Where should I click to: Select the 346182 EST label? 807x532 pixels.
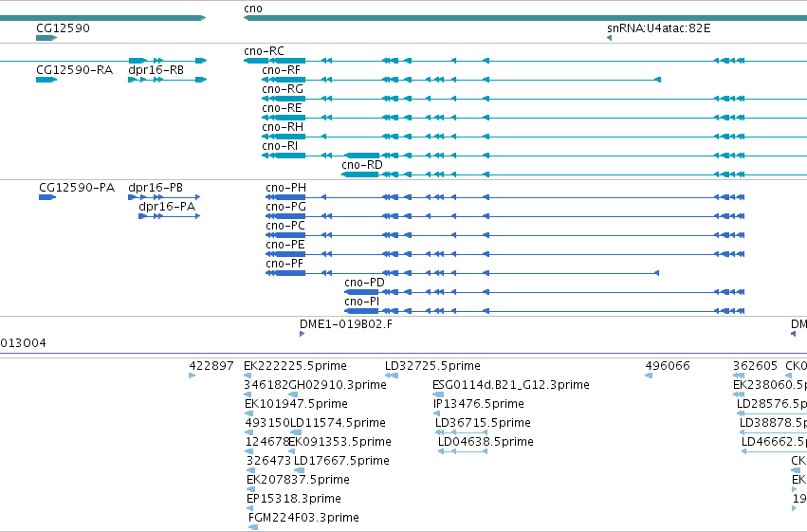coord(266,385)
